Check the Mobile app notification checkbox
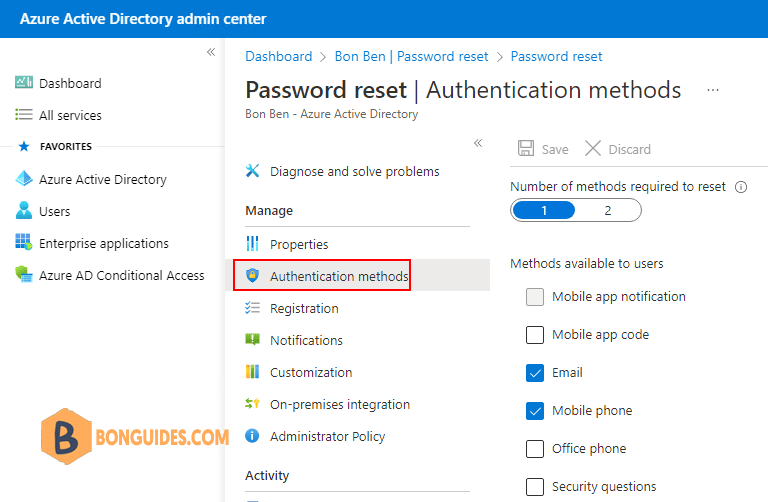This screenshot has height=502, width=768. (535, 297)
